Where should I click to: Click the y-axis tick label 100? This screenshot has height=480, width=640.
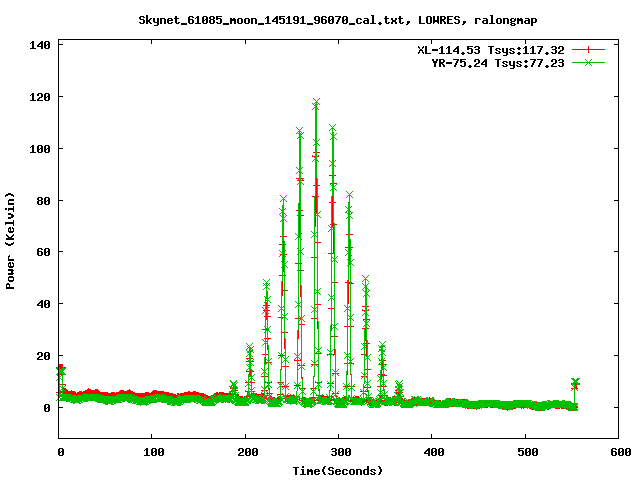tap(40, 148)
